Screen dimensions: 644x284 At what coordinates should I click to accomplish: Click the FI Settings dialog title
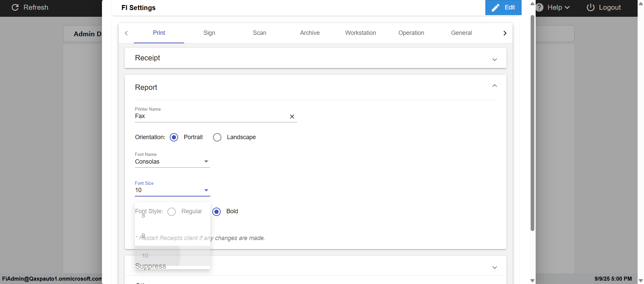point(139,8)
